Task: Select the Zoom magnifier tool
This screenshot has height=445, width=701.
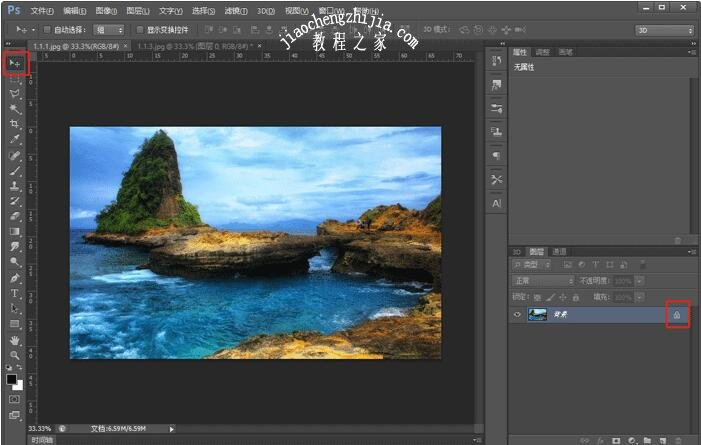Action: click(15, 355)
